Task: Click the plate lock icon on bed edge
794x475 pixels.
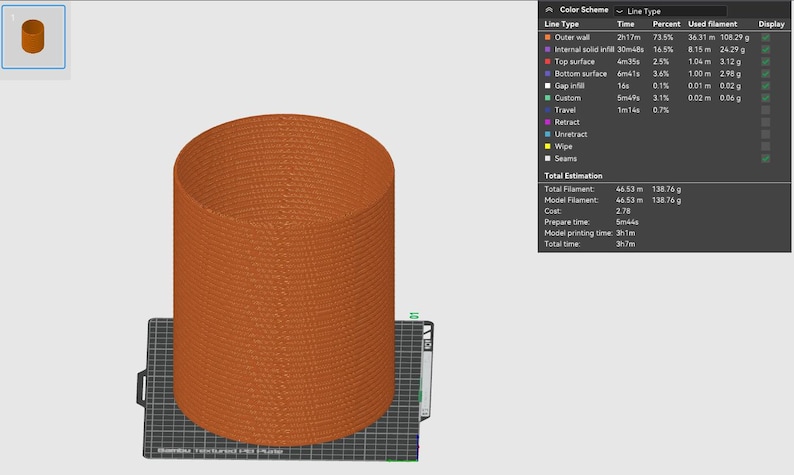Action: tap(428, 345)
